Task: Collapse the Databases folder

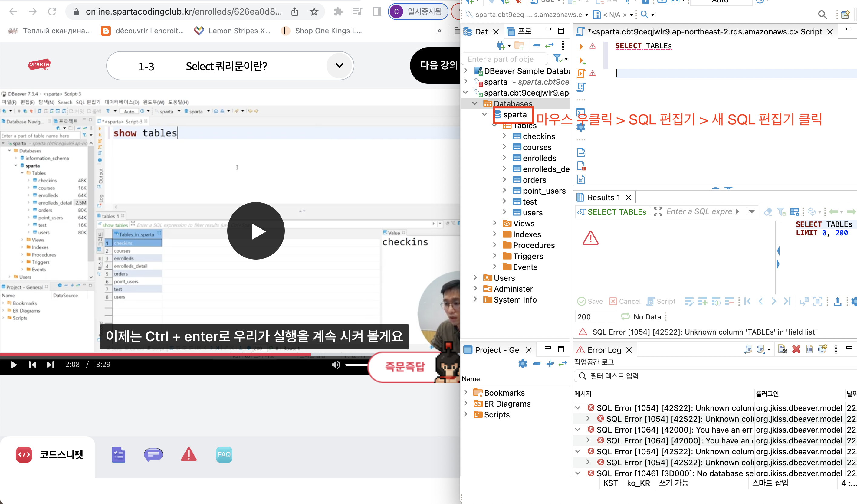Action: pyautogui.click(x=475, y=103)
